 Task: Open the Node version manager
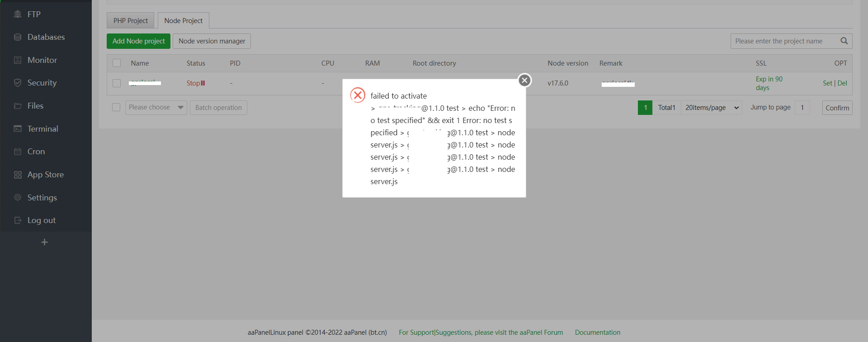(212, 41)
